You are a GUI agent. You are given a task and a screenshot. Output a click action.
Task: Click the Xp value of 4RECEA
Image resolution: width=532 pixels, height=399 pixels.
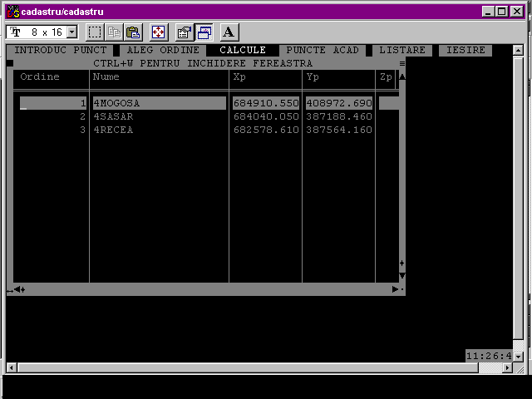pyautogui.click(x=266, y=131)
